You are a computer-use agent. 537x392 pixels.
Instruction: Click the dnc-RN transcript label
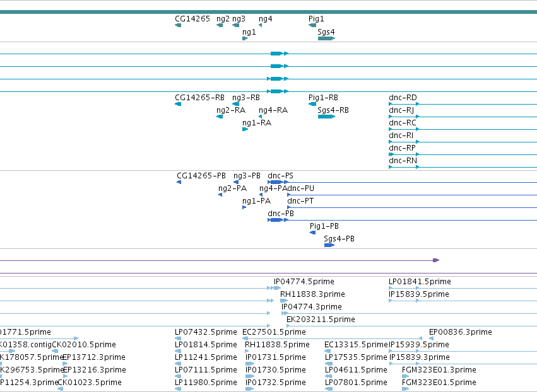point(403,161)
